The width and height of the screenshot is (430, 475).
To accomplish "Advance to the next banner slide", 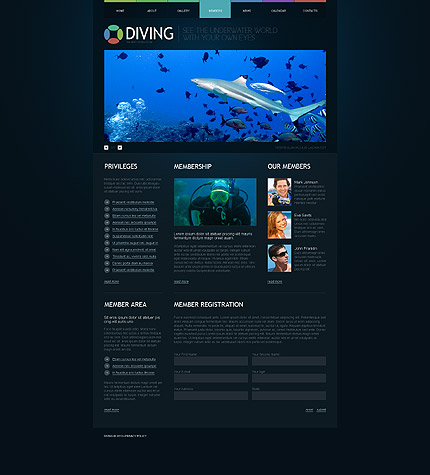I will coord(120,148).
